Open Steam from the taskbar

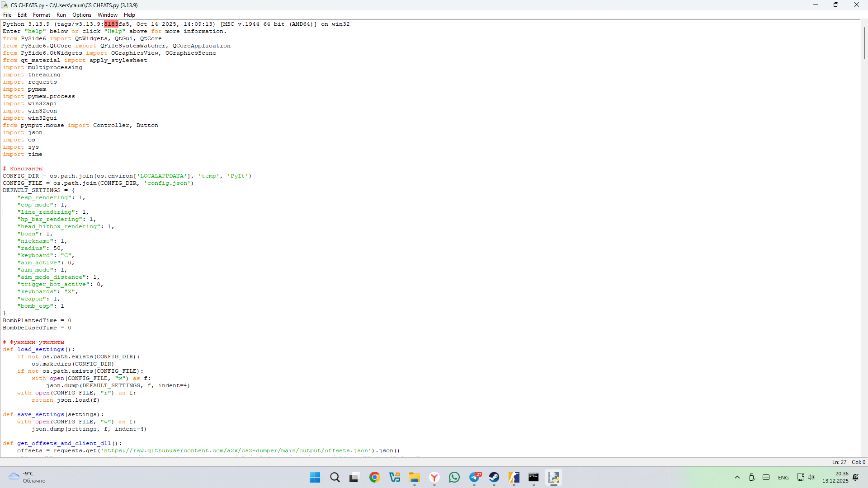pyautogui.click(x=494, y=477)
